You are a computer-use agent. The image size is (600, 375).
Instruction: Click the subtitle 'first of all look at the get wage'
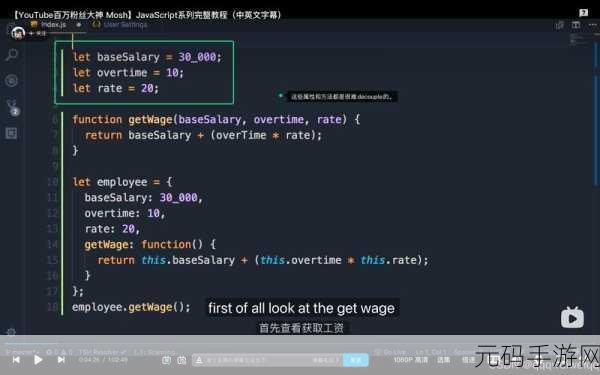tap(301, 308)
